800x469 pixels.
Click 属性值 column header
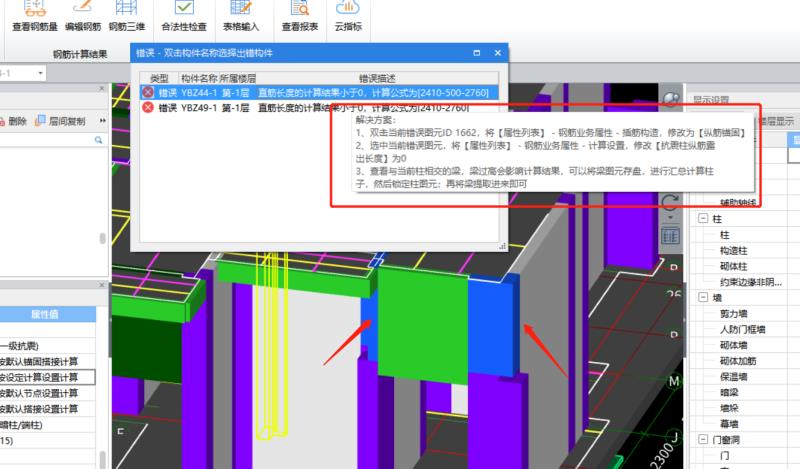(45, 314)
